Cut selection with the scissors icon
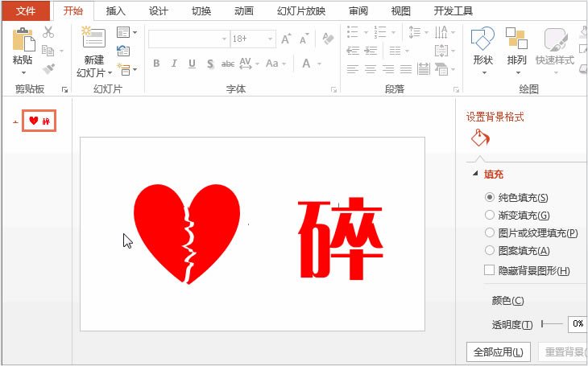 point(48,32)
